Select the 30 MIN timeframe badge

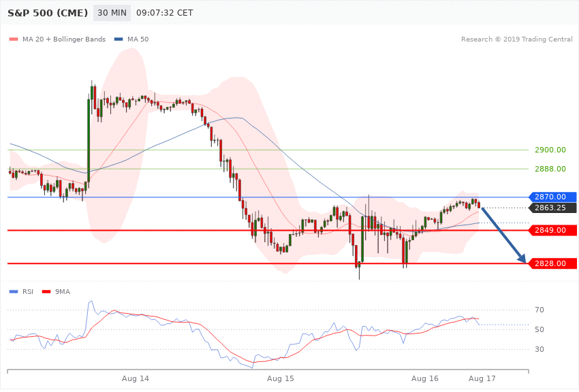[x=112, y=13]
